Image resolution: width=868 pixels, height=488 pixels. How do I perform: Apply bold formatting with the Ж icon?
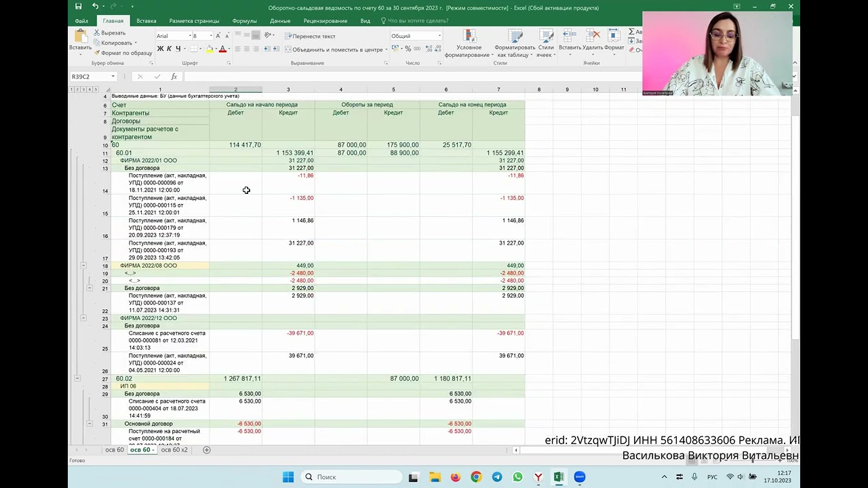pyautogui.click(x=160, y=49)
